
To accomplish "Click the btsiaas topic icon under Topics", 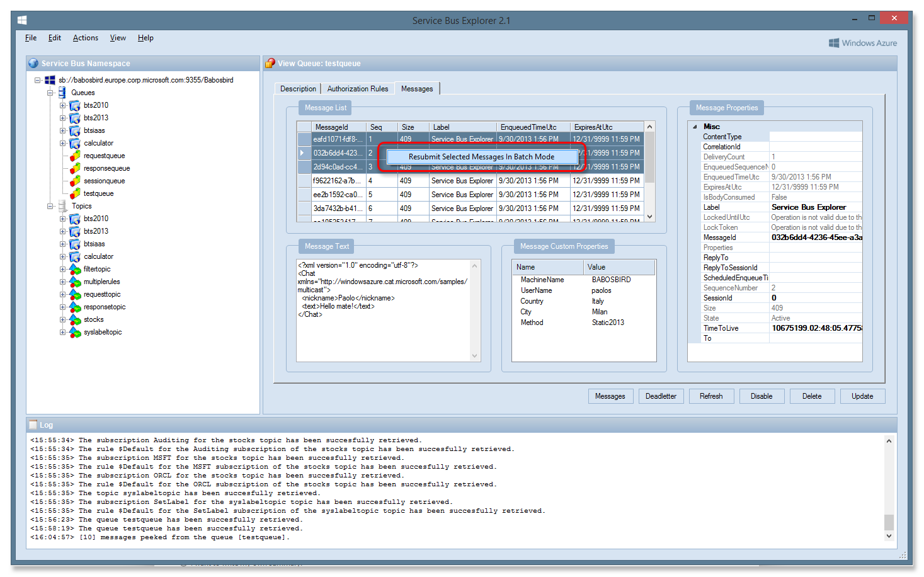I will click(75, 244).
